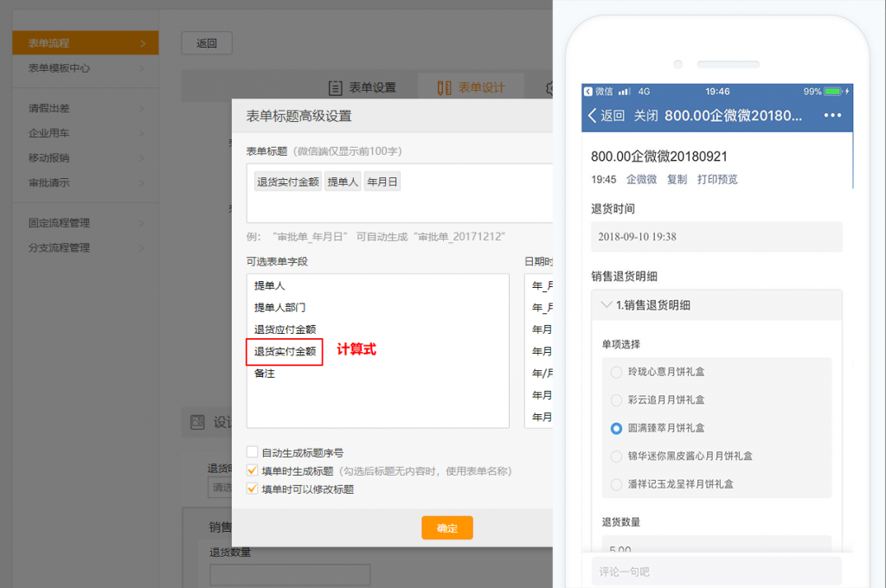Click the 微信 return icon in phone status bar
The image size is (886, 588).
point(588,92)
